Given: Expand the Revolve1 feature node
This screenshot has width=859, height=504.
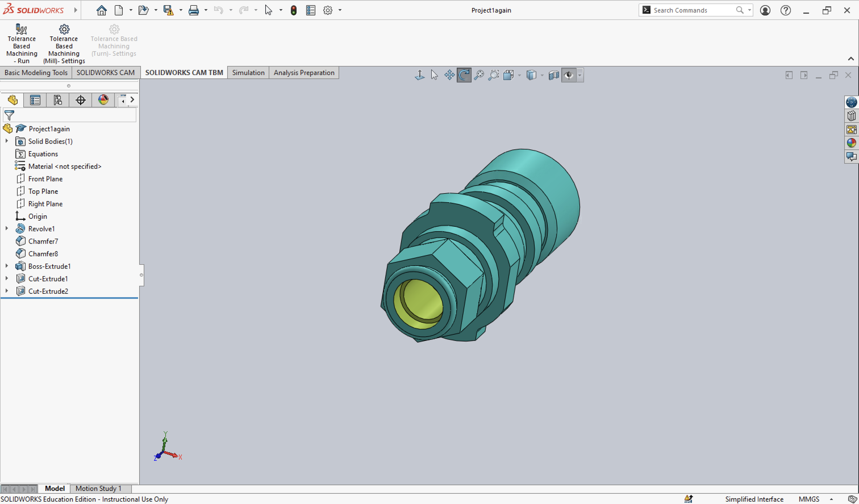Looking at the screenshot, I should [7, 228].
